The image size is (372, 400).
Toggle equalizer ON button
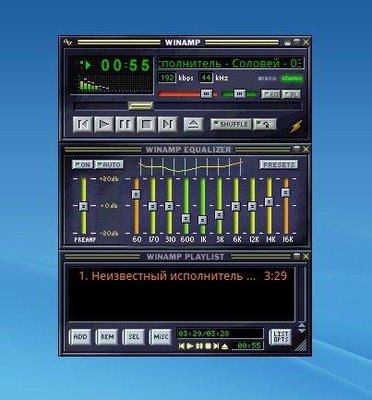82,164
